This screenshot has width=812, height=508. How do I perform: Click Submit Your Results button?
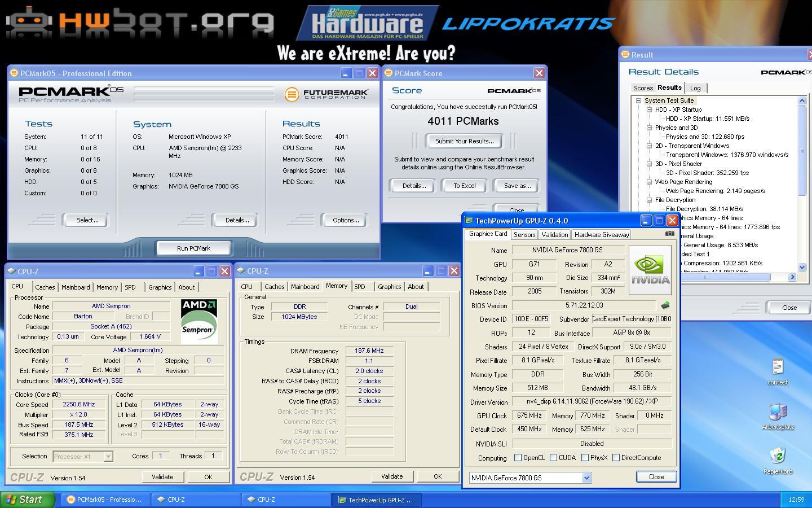click(x=464, y=141)
